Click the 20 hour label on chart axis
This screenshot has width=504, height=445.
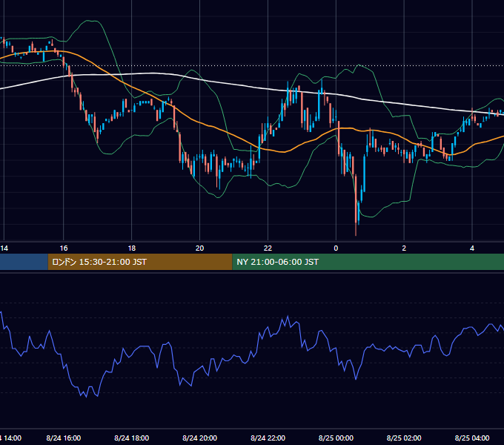(x=199, y=248)
